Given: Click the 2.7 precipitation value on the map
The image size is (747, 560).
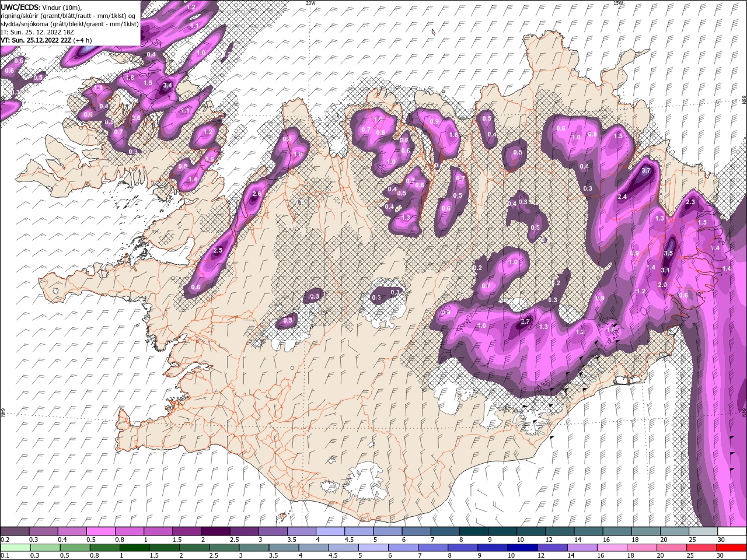Looking at the screenshot, I should point(525,321).
